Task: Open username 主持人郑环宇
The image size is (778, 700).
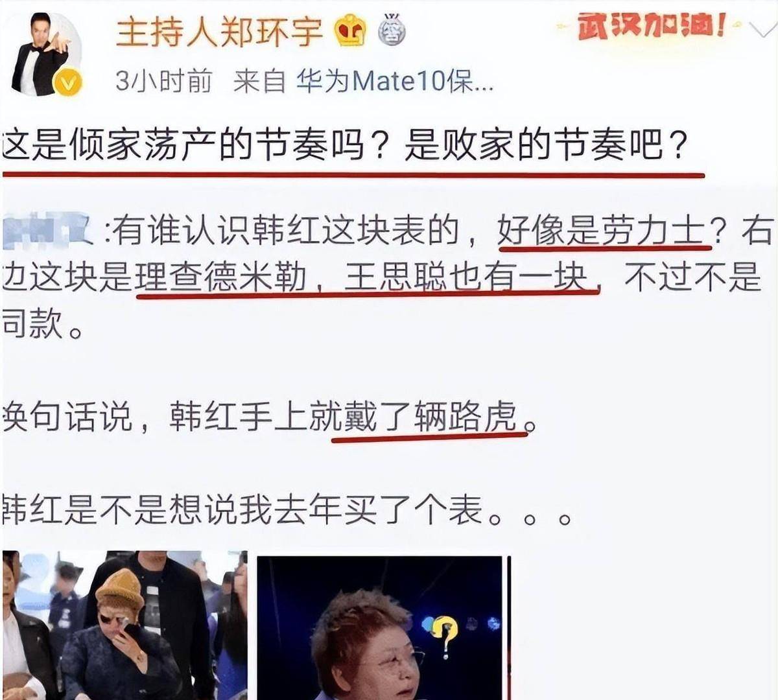Action: (x=219, y=31)
